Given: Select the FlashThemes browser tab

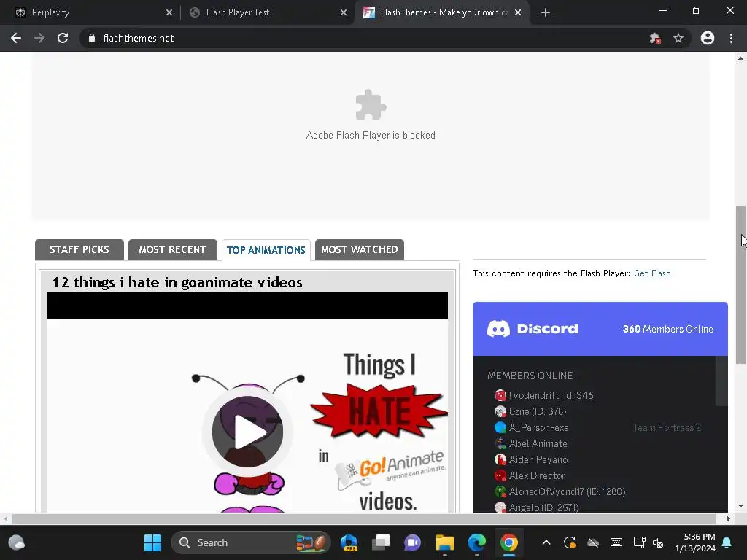Looking at the screenshot, I should click(x=441, y=12).
